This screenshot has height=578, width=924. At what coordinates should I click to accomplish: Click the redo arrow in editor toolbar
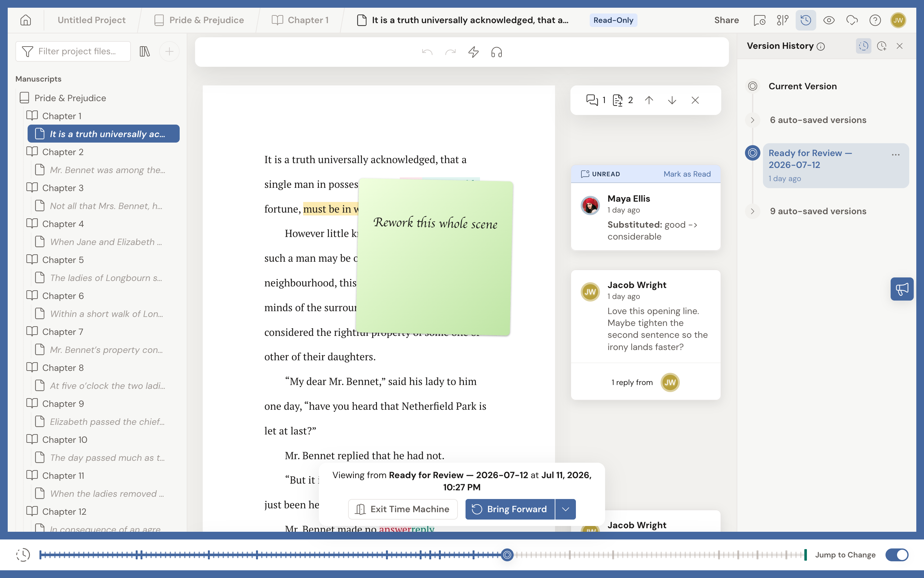pos(450,52)
